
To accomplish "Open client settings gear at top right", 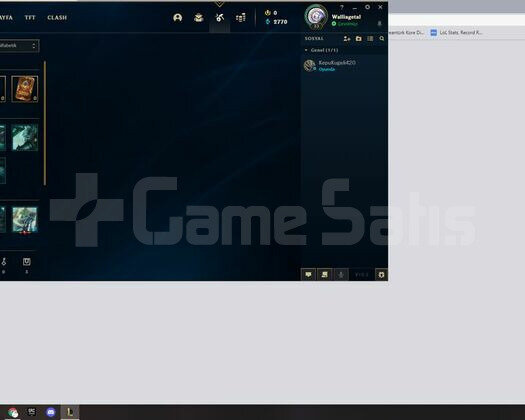I will click(367, 7).
